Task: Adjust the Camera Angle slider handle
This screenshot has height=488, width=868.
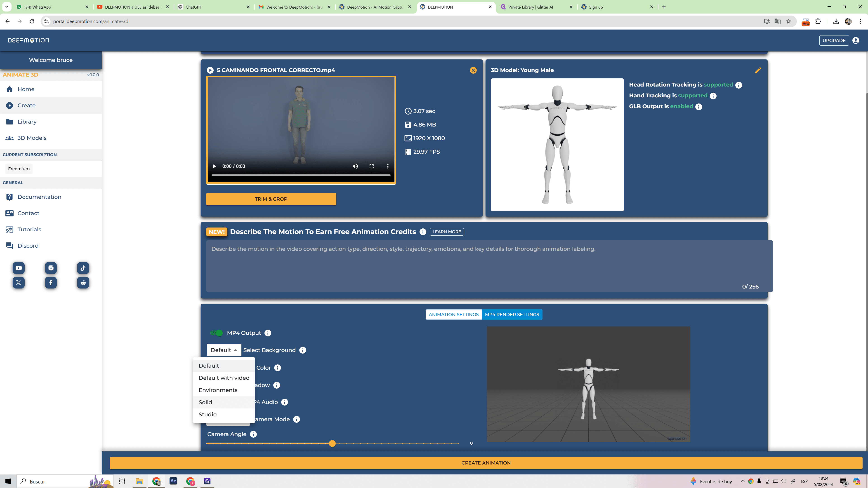Action: (x=332, y=443)
